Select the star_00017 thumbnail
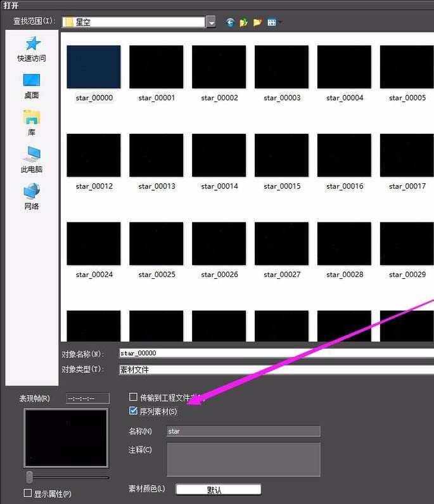Image resolution: width=434 pixels, height=504 pixels. 407,155
